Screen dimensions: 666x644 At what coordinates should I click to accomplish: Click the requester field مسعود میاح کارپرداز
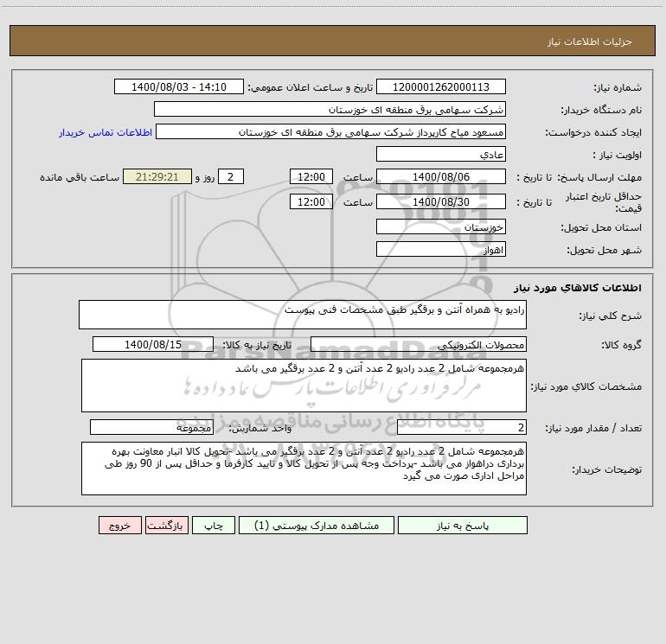[331, 131]
